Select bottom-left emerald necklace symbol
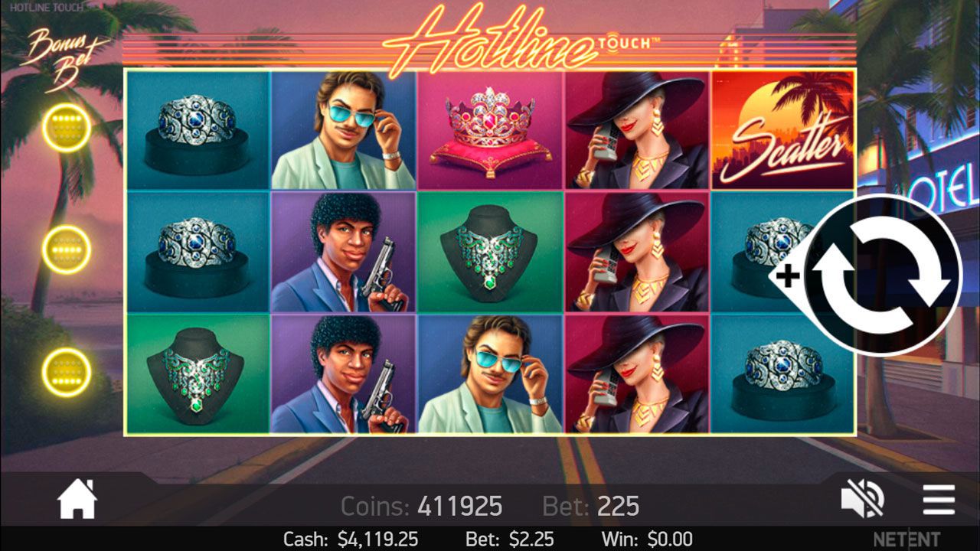The width and height of the screenshot is (980, 551). [198, 373]
